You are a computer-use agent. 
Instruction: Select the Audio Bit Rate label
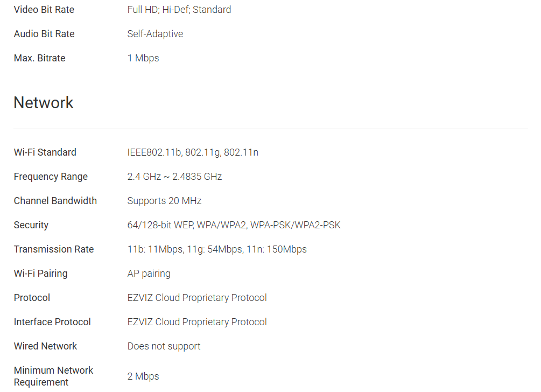(44, 34)
